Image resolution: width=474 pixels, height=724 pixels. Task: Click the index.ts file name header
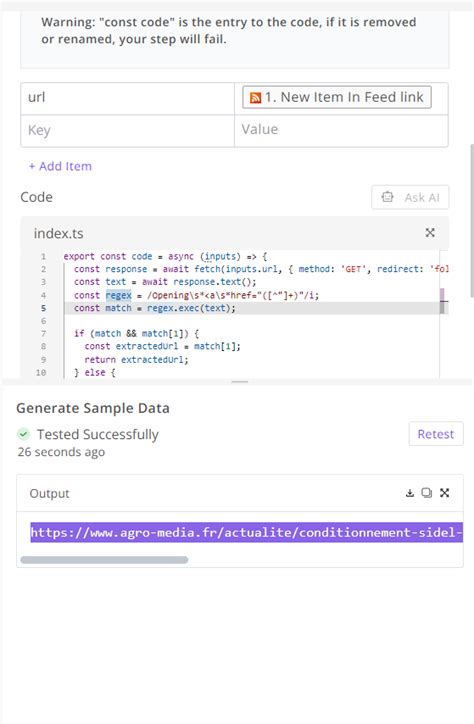(59, 233)
